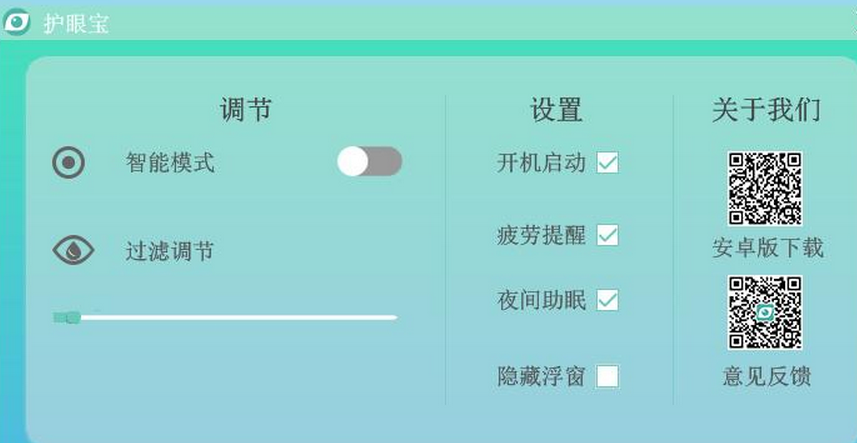Click the 关于我们 section heading
The image size is (857, 443).
pos(766,109)
